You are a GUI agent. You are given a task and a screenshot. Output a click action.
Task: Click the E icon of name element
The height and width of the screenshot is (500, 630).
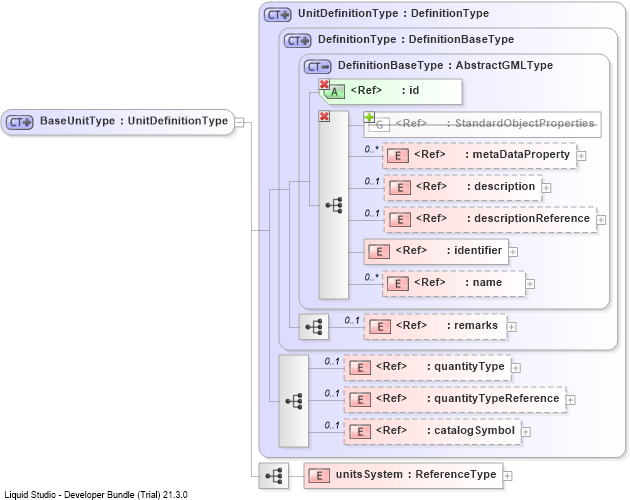(x=398, y=284)
